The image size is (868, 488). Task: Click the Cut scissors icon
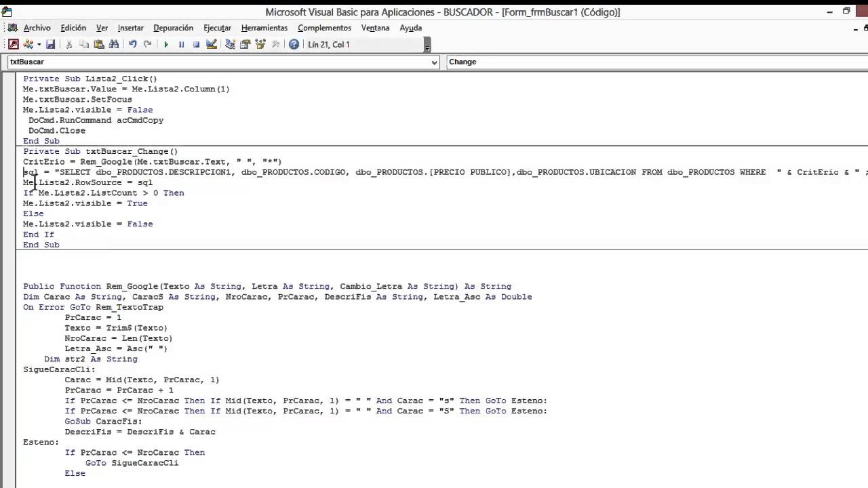click(x=68, y=44)
